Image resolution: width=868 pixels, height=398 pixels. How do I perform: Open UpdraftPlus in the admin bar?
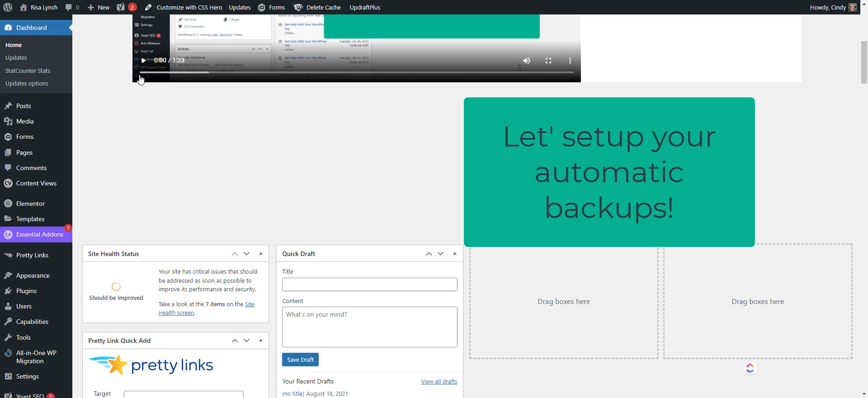(x=365, y=7)
